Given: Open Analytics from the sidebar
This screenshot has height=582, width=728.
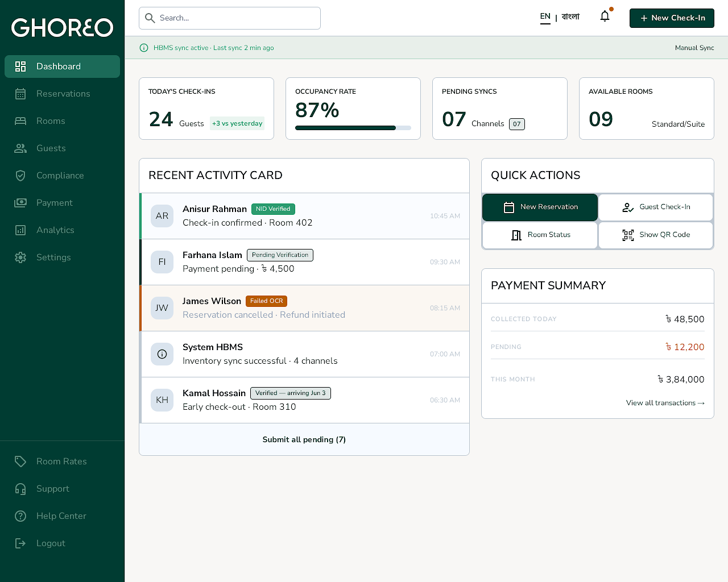Looking at the screenshot, I should coord(63,230).
